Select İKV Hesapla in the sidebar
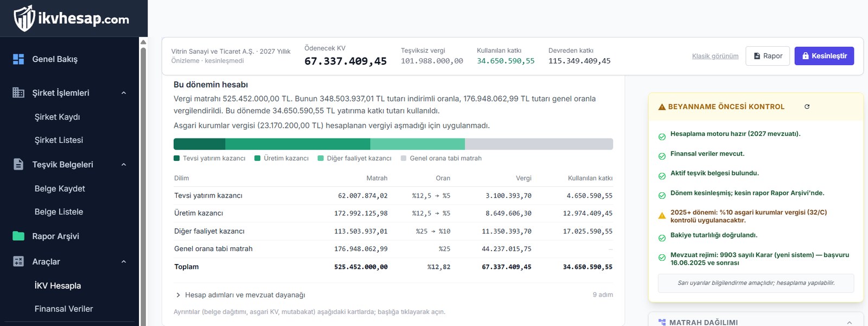 [x=58, y=286]
